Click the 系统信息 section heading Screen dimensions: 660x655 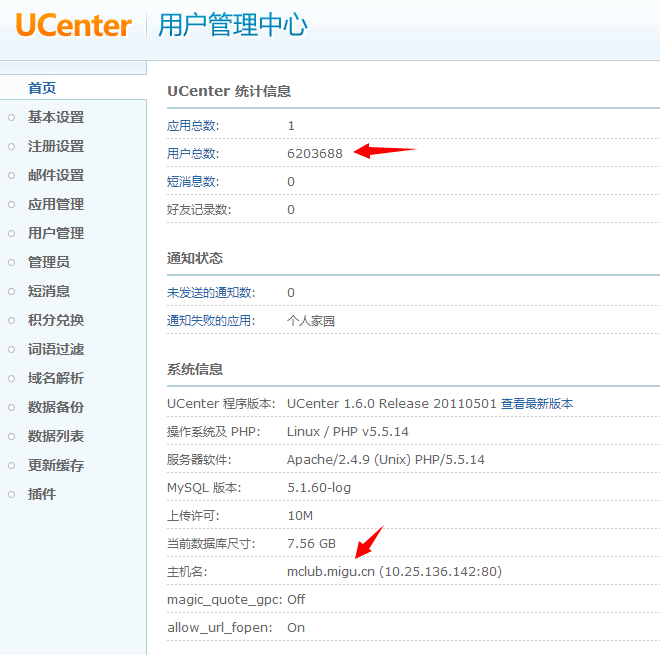pos(195,369)
